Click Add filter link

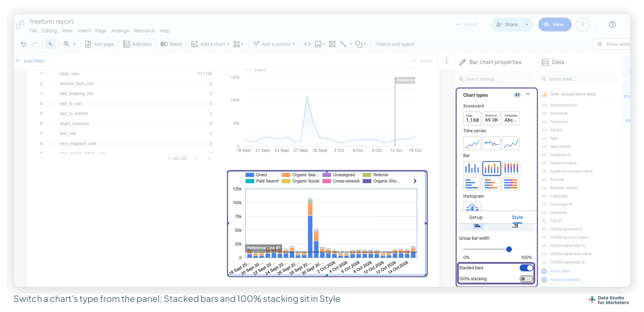(x=30, y=61)
